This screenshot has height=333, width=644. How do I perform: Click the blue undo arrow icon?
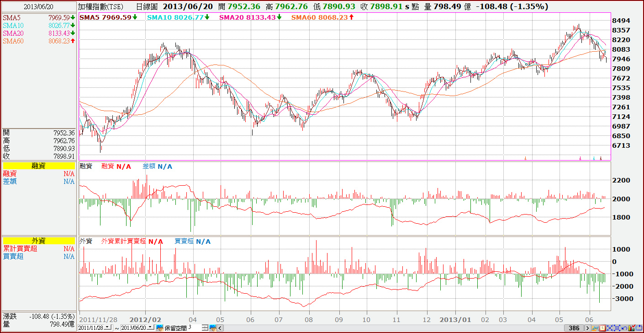click(x=624, y=328)
